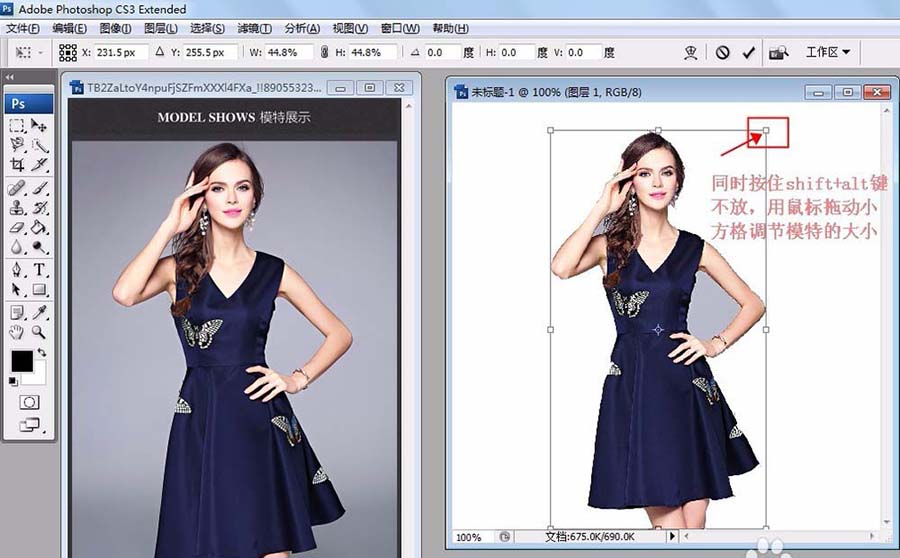Click the W width percentage field

pyautogui.click(x=288, y=52)
